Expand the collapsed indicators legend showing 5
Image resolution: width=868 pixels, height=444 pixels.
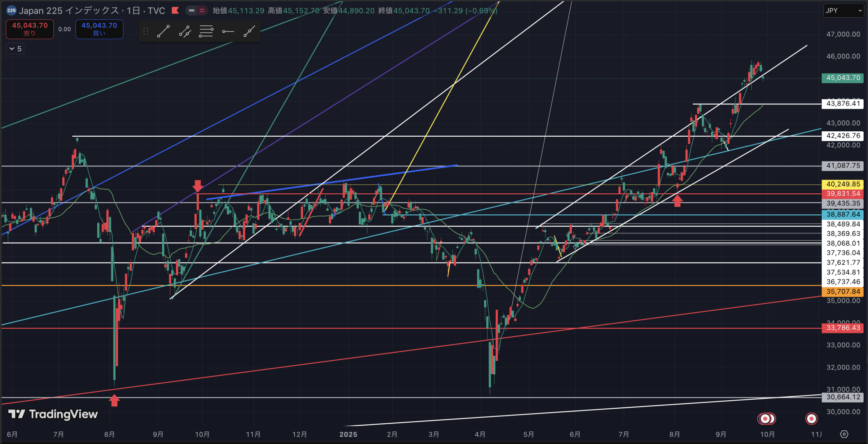click(x=15, y=49)
